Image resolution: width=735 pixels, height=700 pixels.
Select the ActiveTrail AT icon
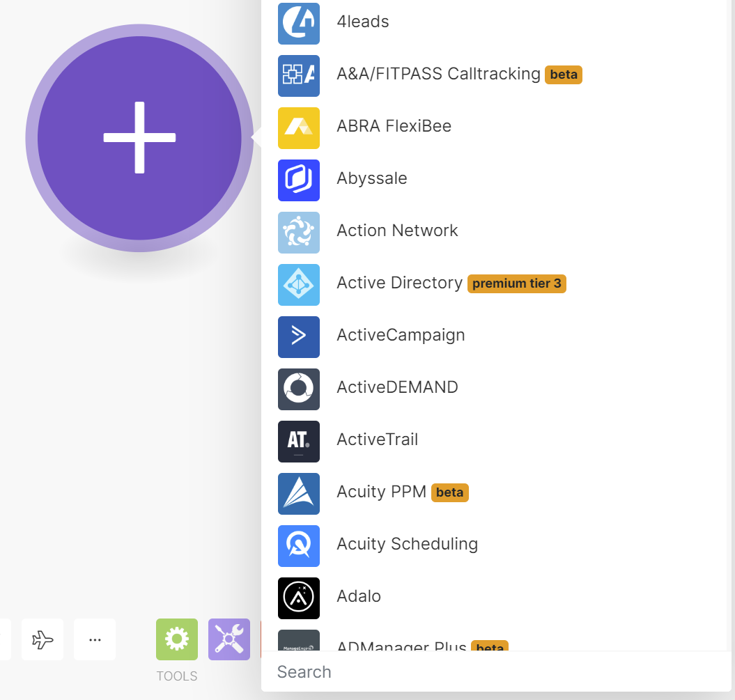[x=299, y=442]
